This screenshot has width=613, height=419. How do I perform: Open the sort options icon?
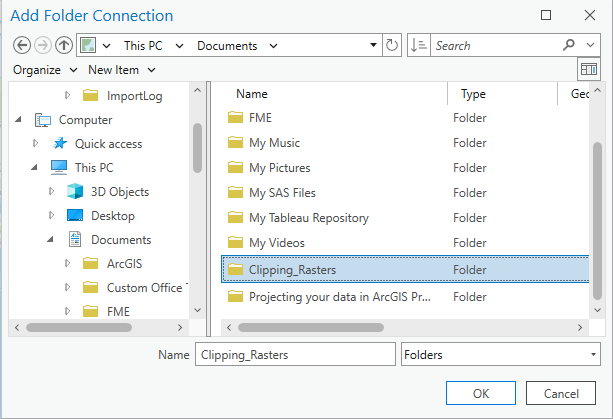(419, 45)
